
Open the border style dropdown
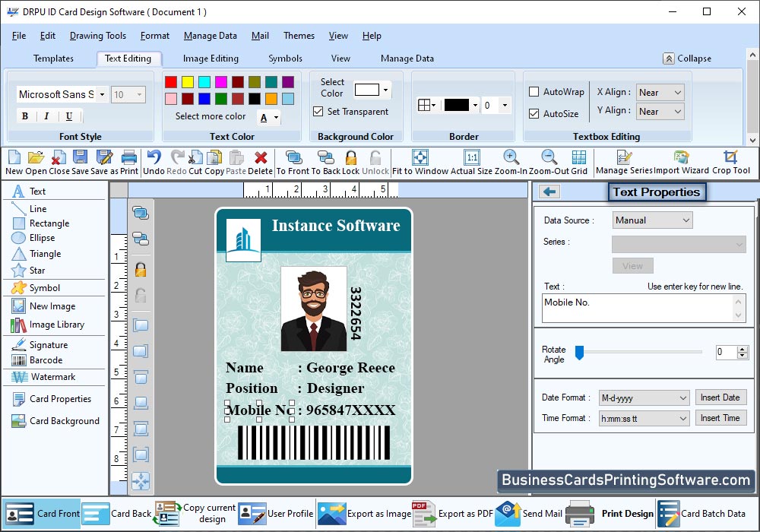426,105
